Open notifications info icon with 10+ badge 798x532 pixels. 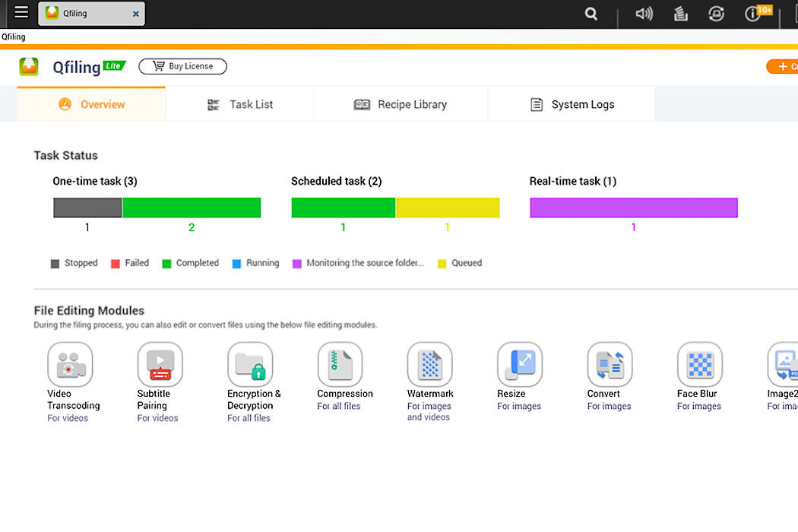pyautogui.click(x=752, y=14)
